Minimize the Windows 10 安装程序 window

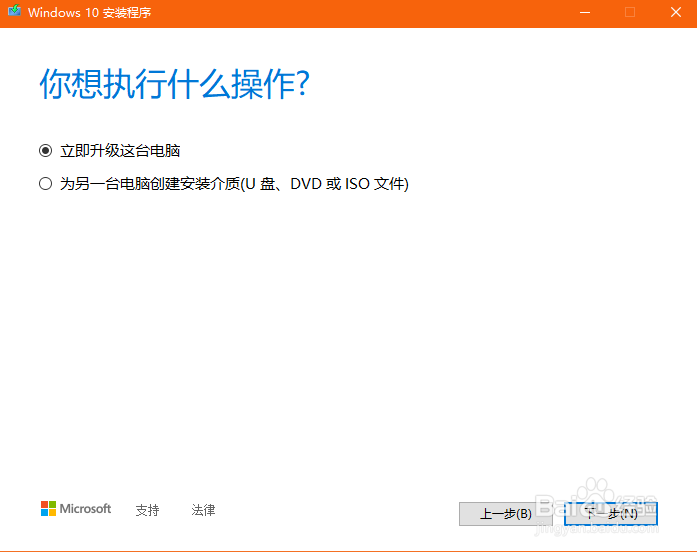585,12
